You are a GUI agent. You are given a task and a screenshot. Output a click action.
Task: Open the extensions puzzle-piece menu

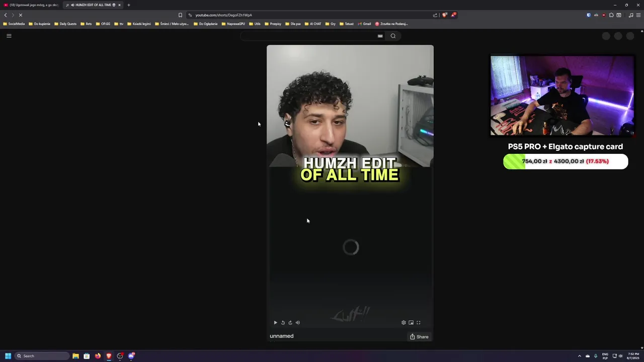(x=611, y=15)
